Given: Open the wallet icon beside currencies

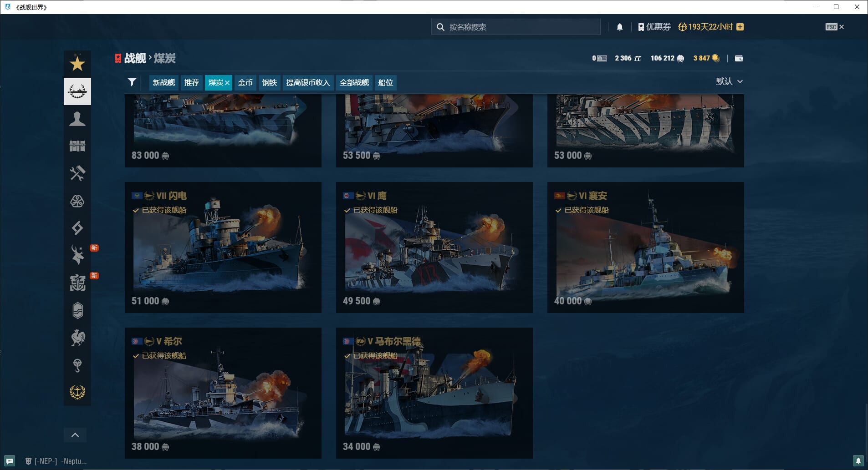Looking at the screenshot, I should coord(739,58).
